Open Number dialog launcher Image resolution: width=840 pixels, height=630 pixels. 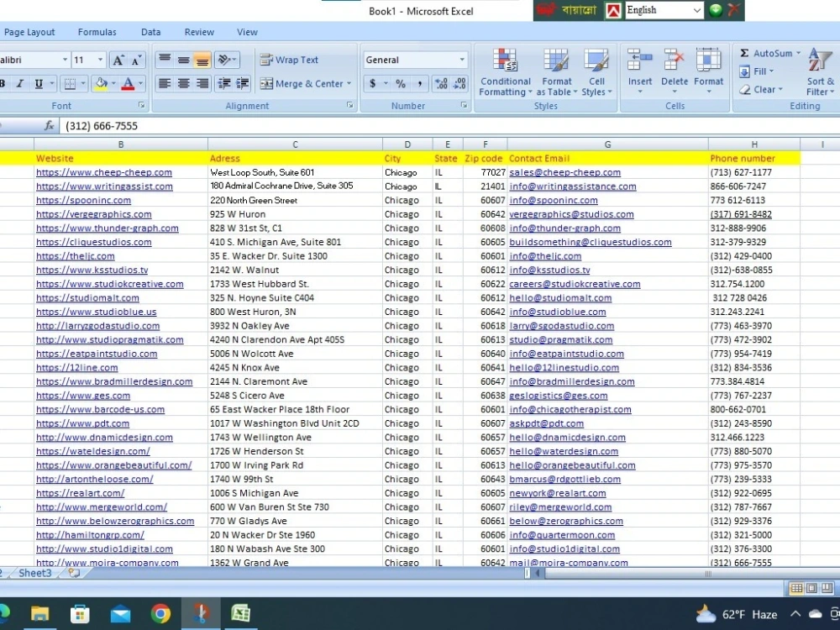(464, 106)
